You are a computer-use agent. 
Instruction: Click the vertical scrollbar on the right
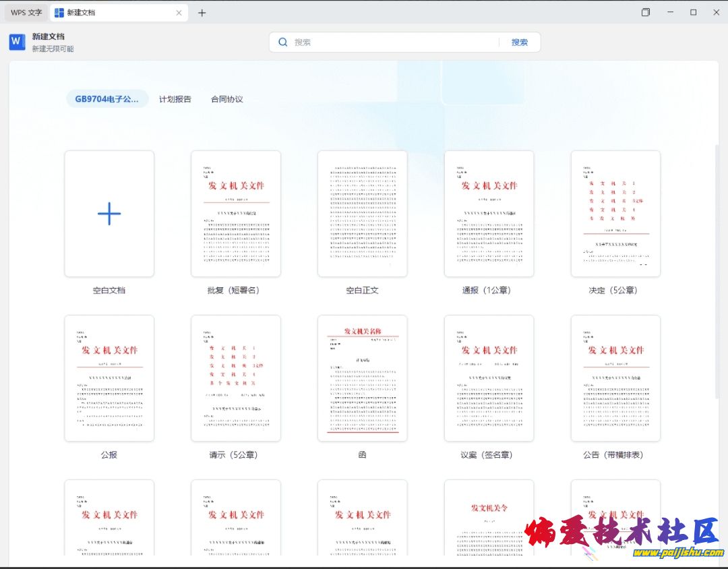pos(717,270)
